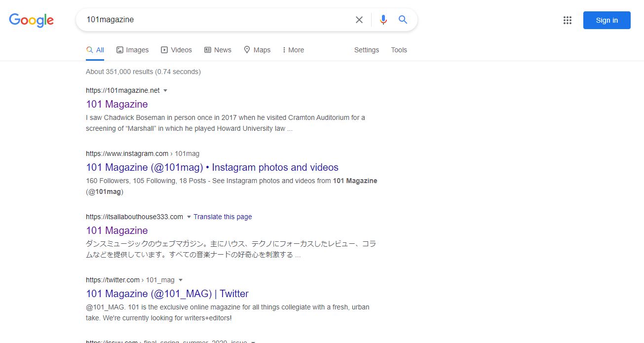Switch to the News tab
This screenshot has height=343, width=644.
pyautogui.click(x=218, y=50)
